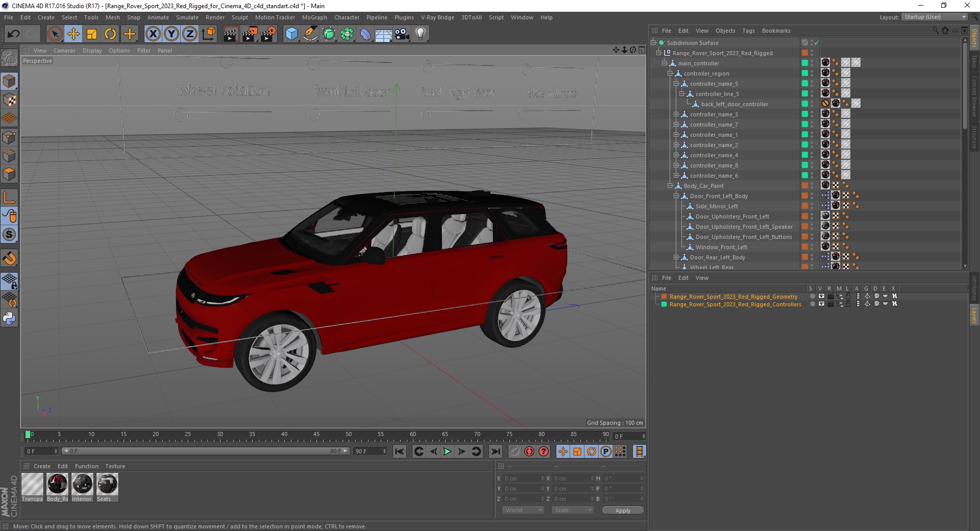This screenshot has width=980, height=531.
Task: Select the Live Selection tool
Action: [x=55, y=34]
